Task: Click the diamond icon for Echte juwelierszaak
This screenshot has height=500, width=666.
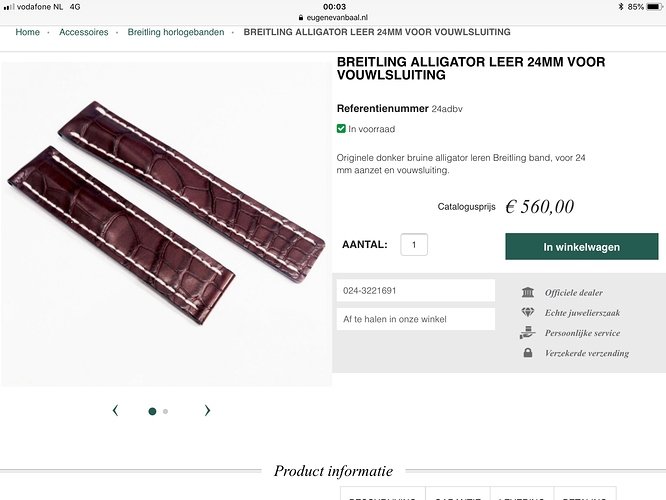Action: 528,312
